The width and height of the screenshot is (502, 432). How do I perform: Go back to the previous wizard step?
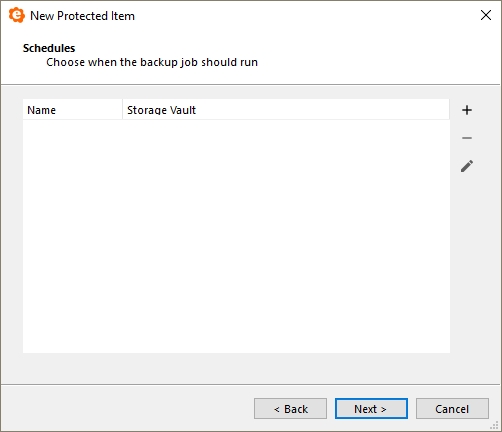click(290, 409)
